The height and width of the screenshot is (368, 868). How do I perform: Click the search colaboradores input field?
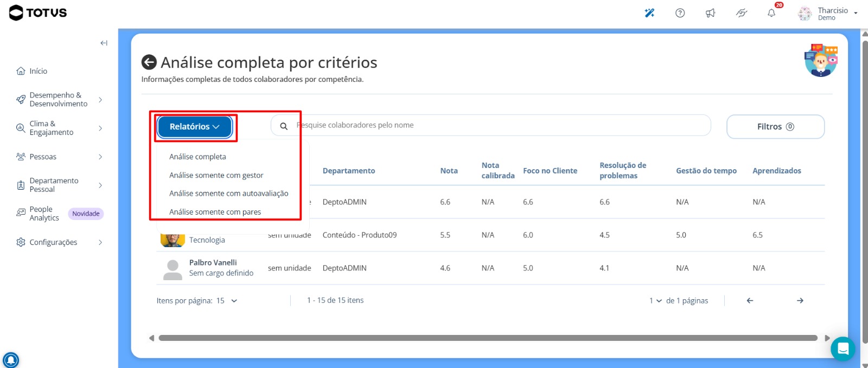[x=491, y=125]
